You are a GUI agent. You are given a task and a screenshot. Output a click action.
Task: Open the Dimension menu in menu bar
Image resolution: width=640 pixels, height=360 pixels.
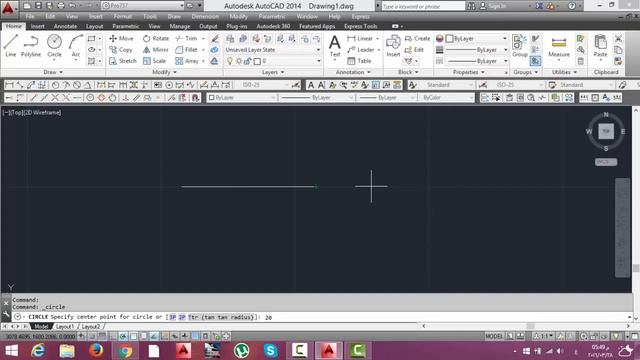205,16
